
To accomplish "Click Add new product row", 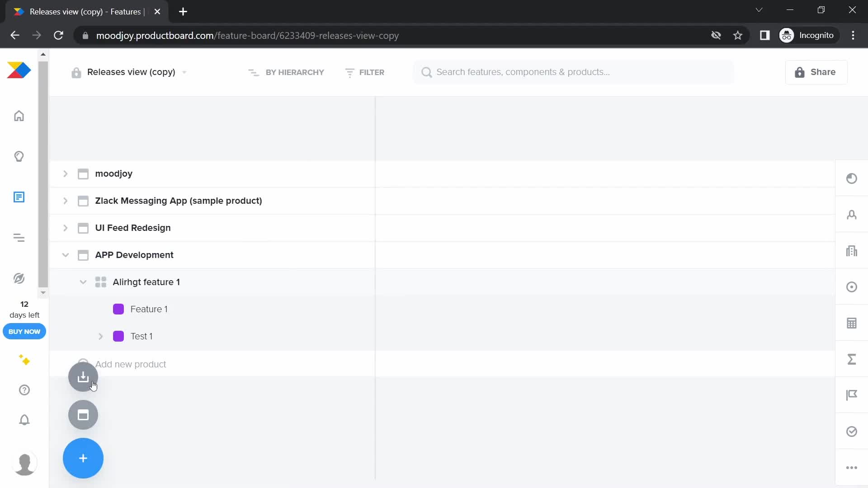I will [131, 364].
